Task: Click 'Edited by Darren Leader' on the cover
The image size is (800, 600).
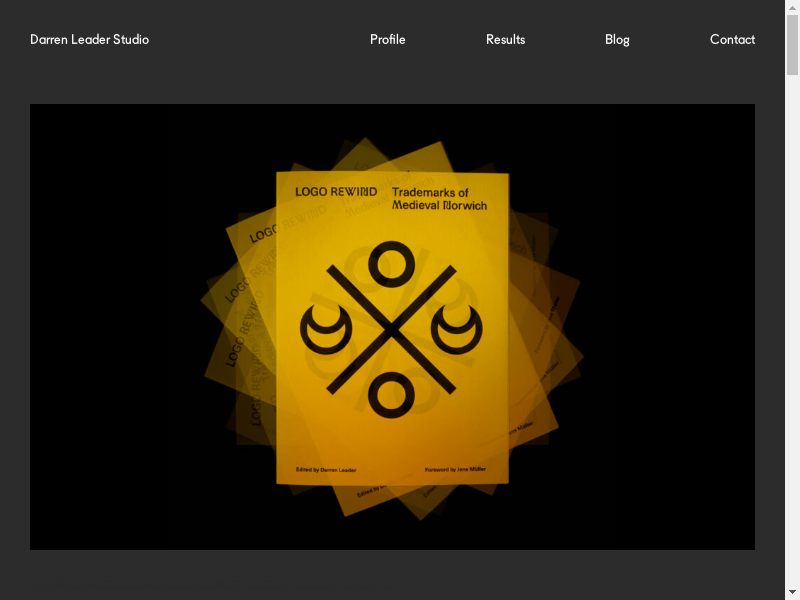Action: click(325, 469)
